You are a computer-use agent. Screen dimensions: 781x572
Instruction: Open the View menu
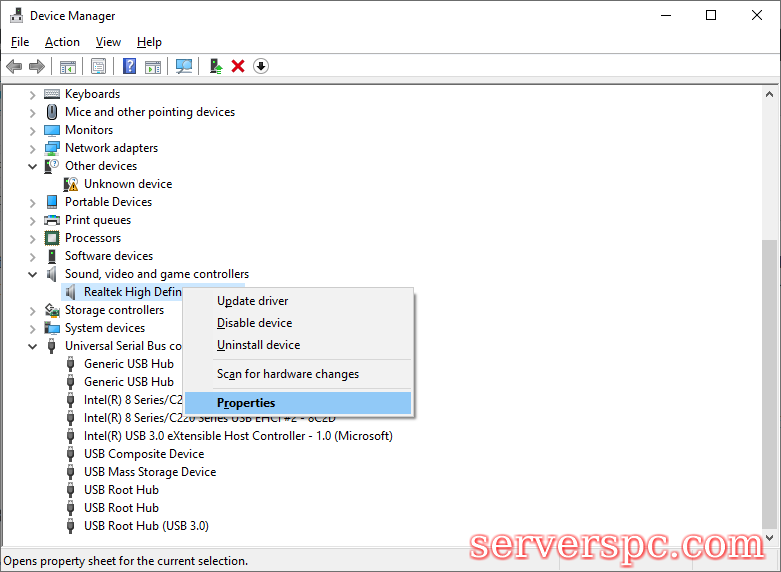click(108, 42)
